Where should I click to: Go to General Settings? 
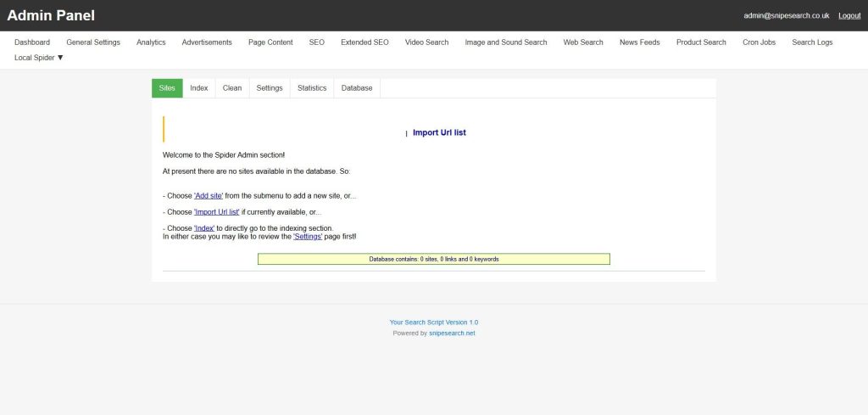point(93,42)
